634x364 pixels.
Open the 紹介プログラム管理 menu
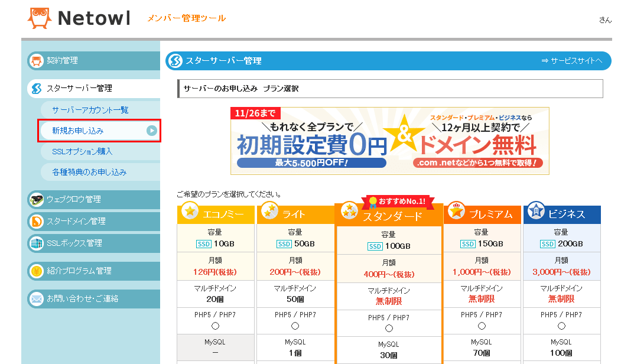(94, 271)
